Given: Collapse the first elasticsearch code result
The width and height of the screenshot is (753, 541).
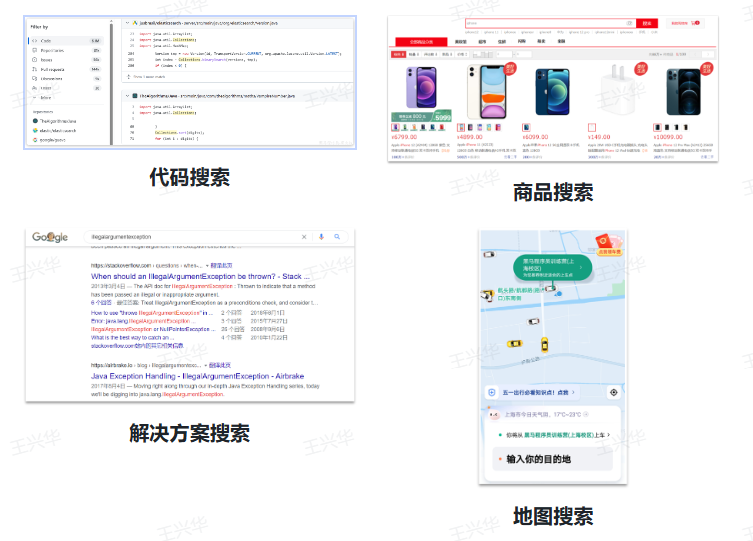Looking at the screenshot, I should pos(127,22).
